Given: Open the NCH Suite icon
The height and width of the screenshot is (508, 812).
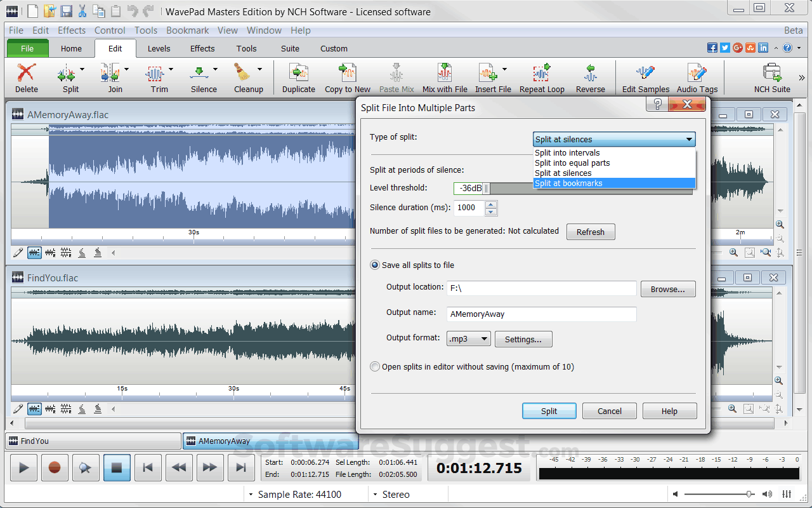Looking at the screenshot, I should (771, 73).
